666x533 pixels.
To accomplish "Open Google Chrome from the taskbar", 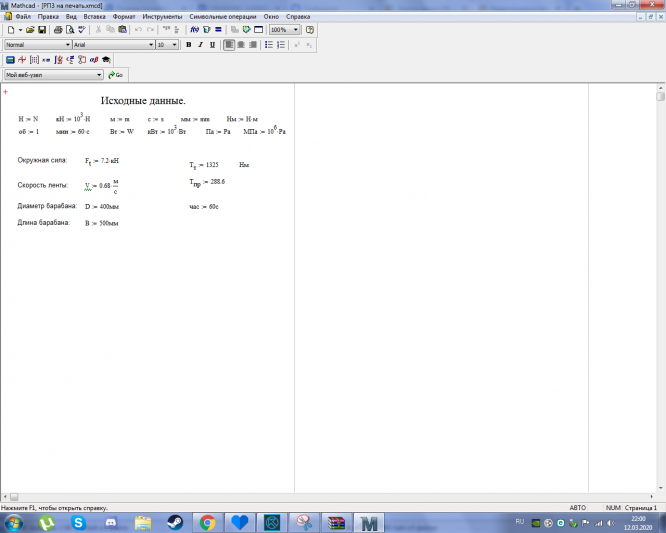I will [207, 522].
